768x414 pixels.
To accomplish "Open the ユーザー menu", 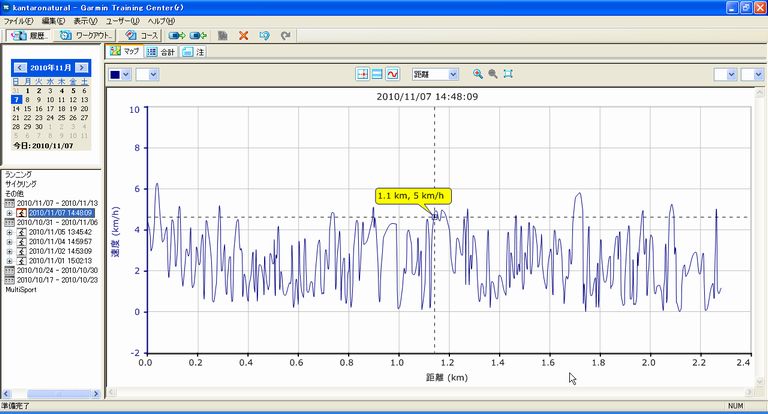I will tap(122, 21).
